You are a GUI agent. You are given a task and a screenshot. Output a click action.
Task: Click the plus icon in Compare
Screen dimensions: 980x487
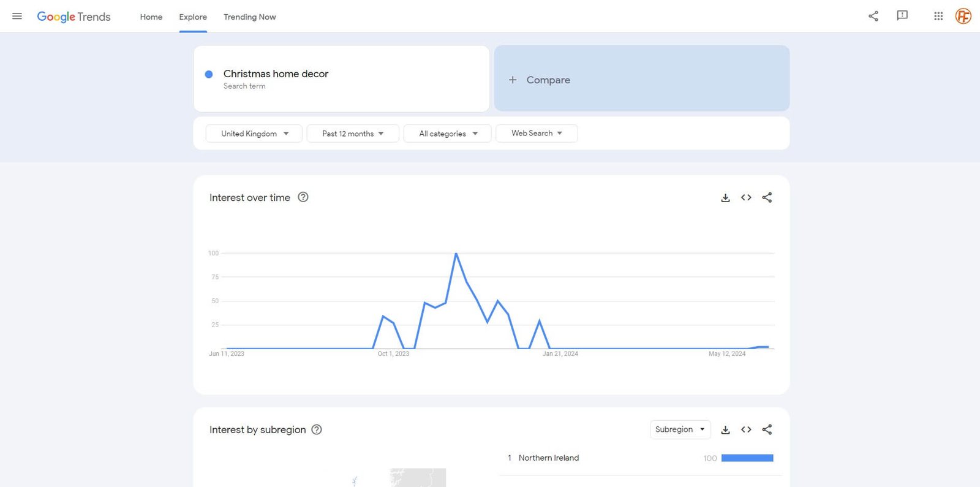pyautogui.click(x=513, y=80)
